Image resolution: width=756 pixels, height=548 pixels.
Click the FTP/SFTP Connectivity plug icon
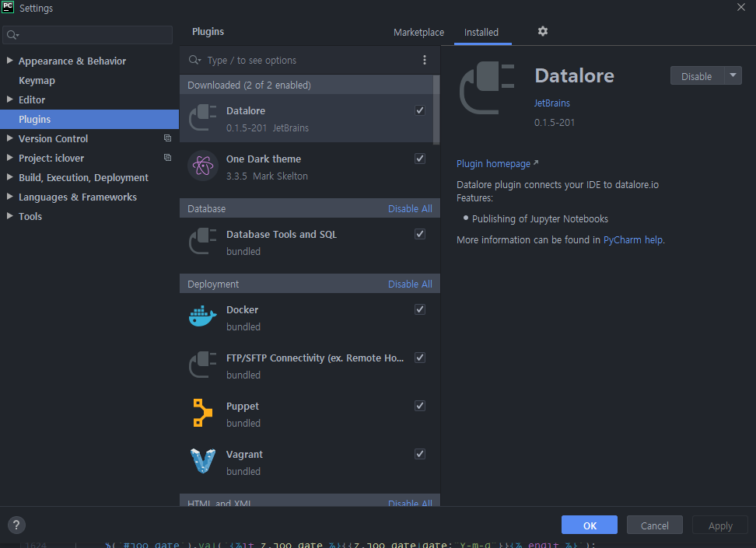pos(202,365)
